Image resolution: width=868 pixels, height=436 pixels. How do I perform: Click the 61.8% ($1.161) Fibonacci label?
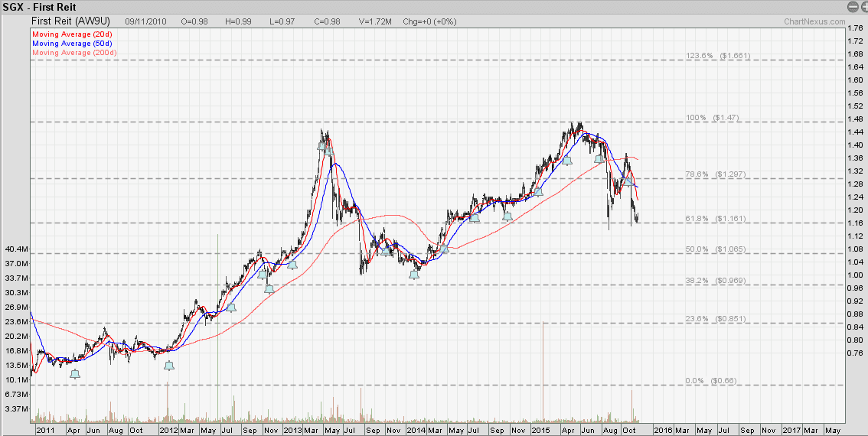point(714,219)
